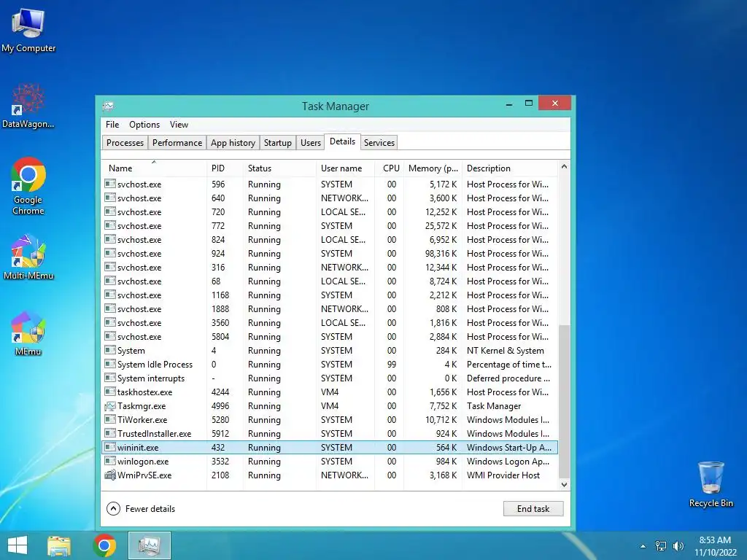The image size is (747, 560).
Task: Click the Windows Start button
Action: (x=18, y=545)
